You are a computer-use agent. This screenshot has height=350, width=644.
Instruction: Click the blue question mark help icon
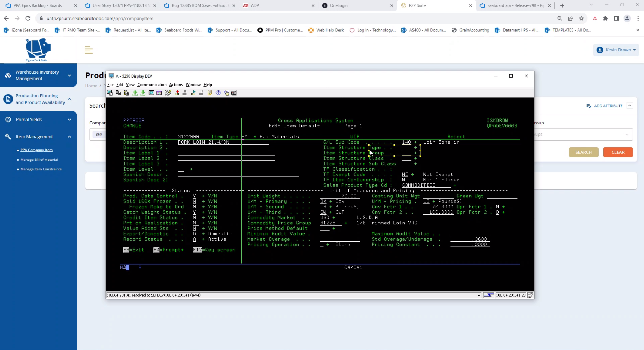218,93
